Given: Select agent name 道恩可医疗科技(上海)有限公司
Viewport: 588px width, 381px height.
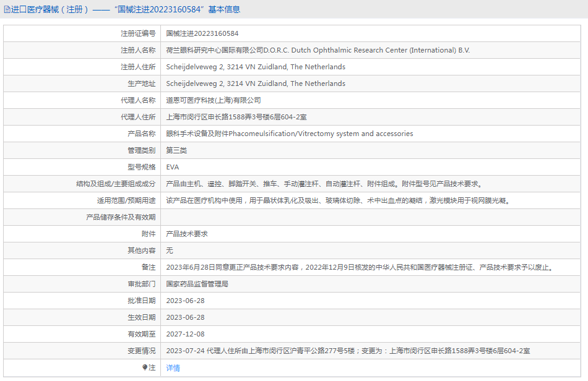Looking at the screenshot, I should (x=214, y=100).
